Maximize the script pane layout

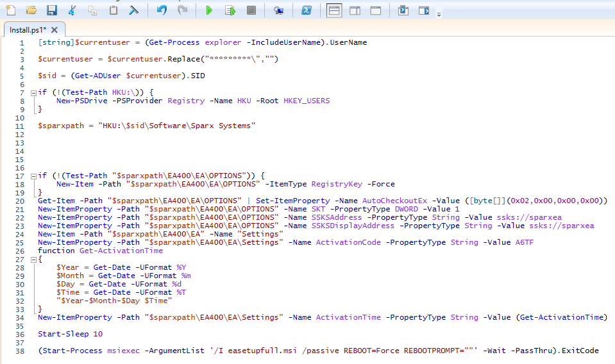[376, 10]
